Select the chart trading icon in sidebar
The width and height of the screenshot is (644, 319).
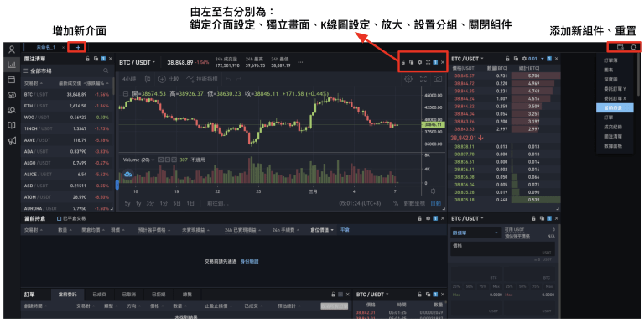click(x=12, y=65)
